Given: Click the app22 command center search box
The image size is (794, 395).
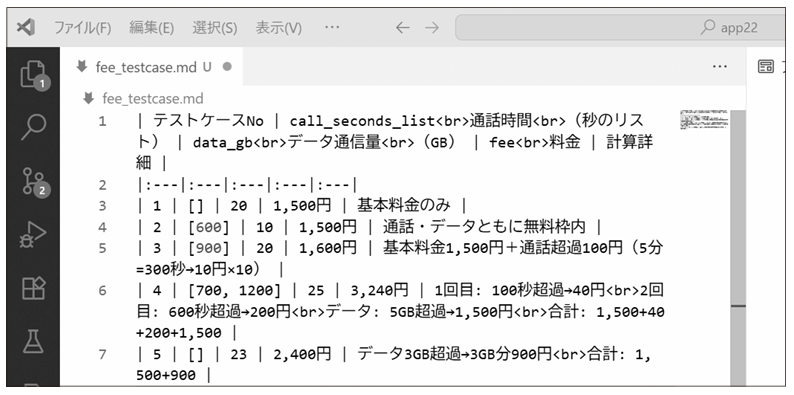Looking at the screenshot, I should point(620,28).
